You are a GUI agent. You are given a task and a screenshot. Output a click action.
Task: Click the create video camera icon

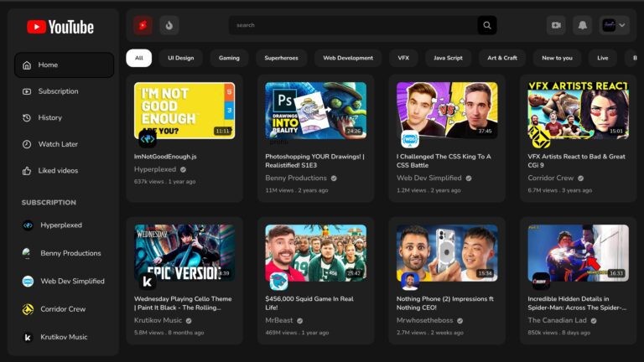556,25
